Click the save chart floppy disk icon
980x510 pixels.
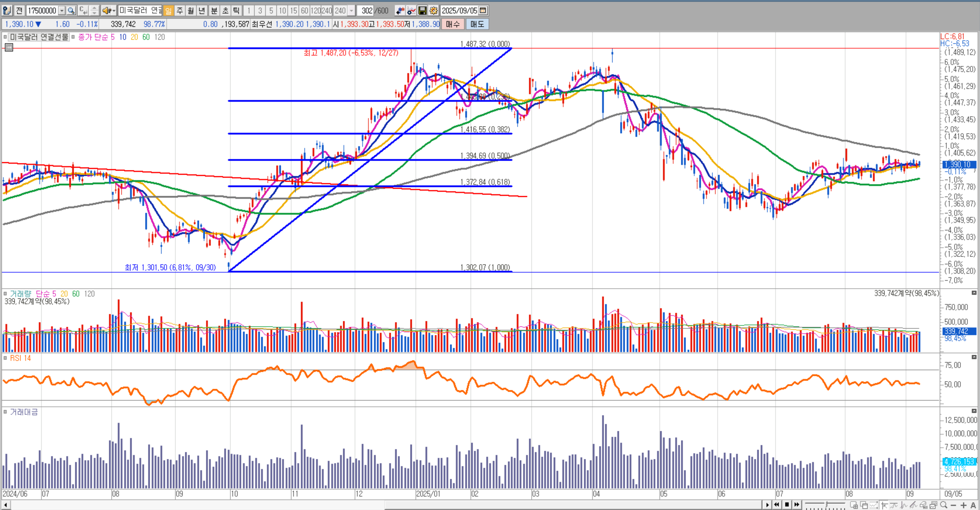(x=422, y=11)
